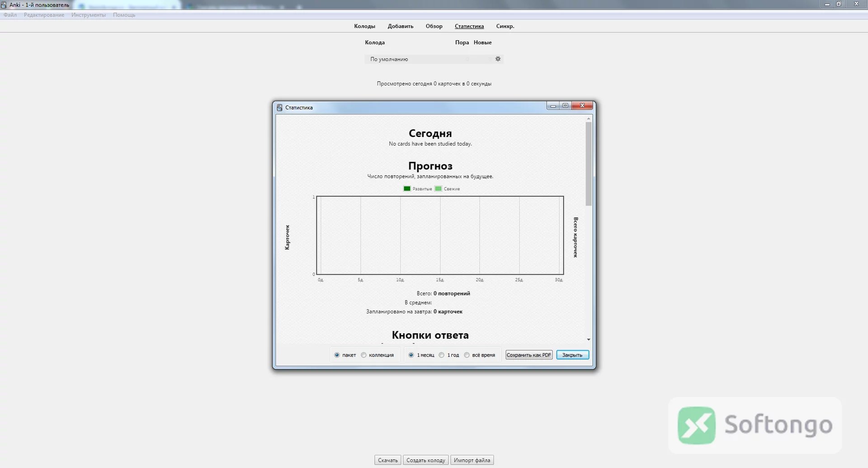Image resolution: width=868 pixels, height=468 pixels.
Task: Click the Статистика dialog window icon
Action: pyautogui.click(x=279, y=108)
